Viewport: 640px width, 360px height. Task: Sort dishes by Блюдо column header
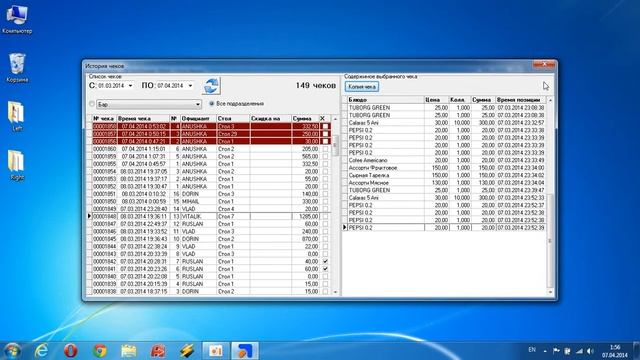coord(385,100)
